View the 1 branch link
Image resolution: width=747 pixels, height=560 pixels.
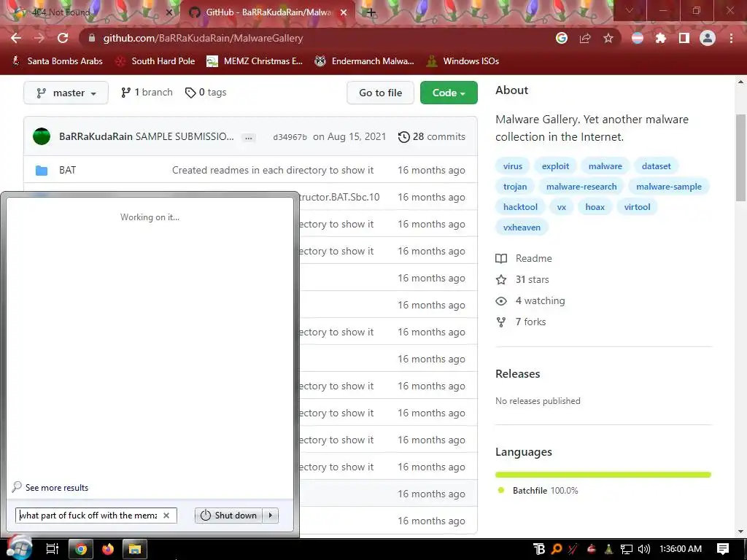147,93
